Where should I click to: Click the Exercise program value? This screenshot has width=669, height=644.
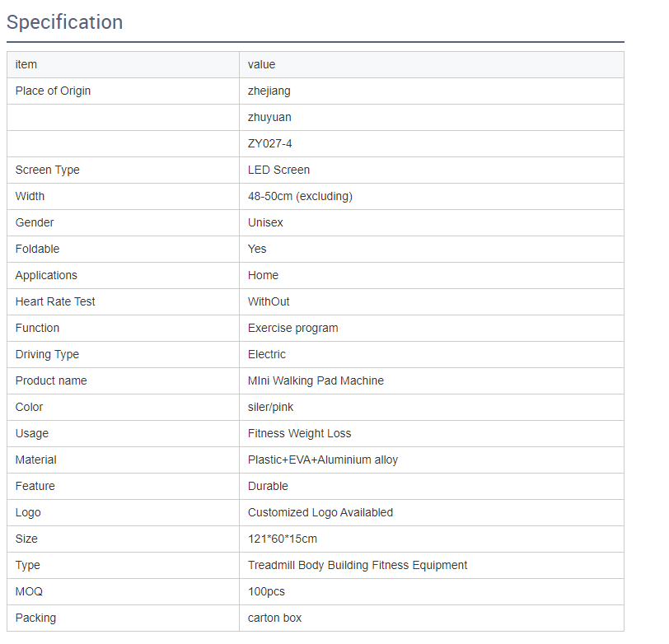pyautogui.click(x=293, y=328)
